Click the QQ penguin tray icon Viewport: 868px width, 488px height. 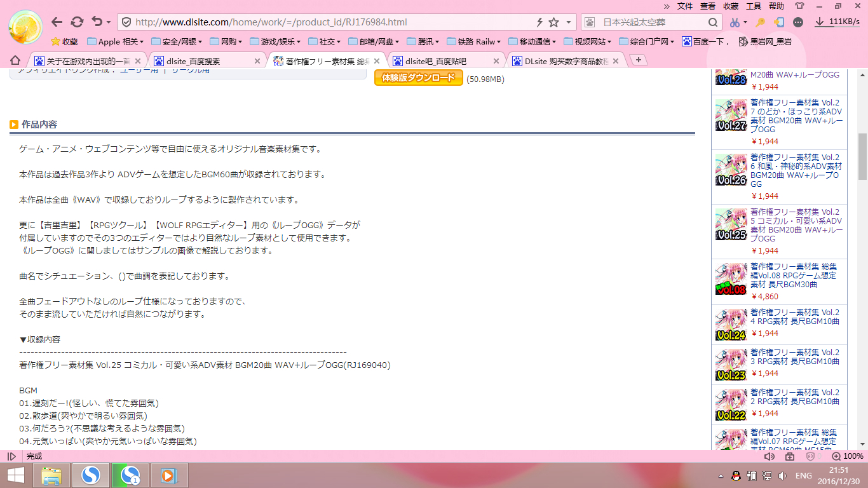point(736,475)
